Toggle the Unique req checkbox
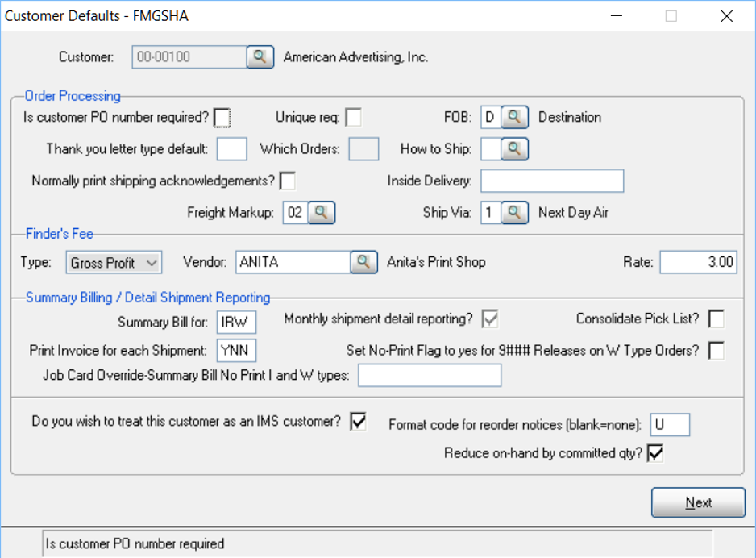Image resolution: width=756 pixels, height=558 pixels. (353, 117)
